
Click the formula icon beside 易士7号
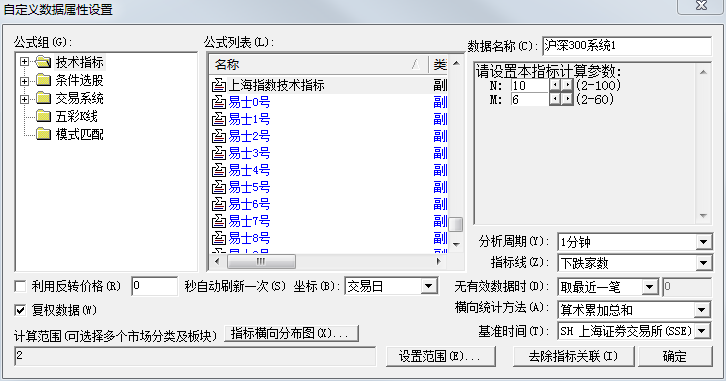coord(219,221)
